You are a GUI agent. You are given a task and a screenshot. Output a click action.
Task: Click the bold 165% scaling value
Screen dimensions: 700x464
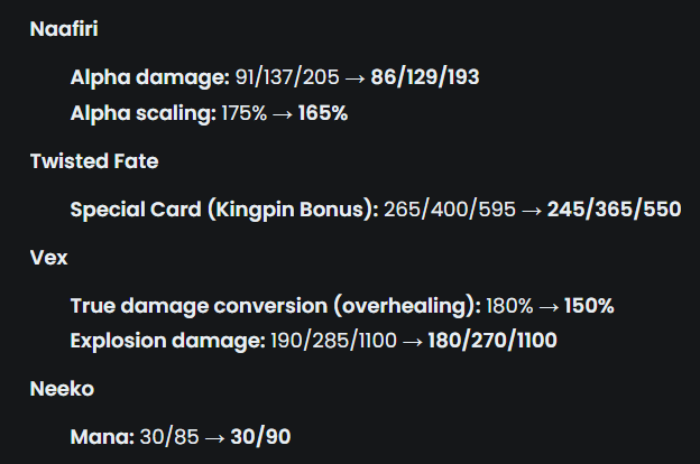point(322,113)
